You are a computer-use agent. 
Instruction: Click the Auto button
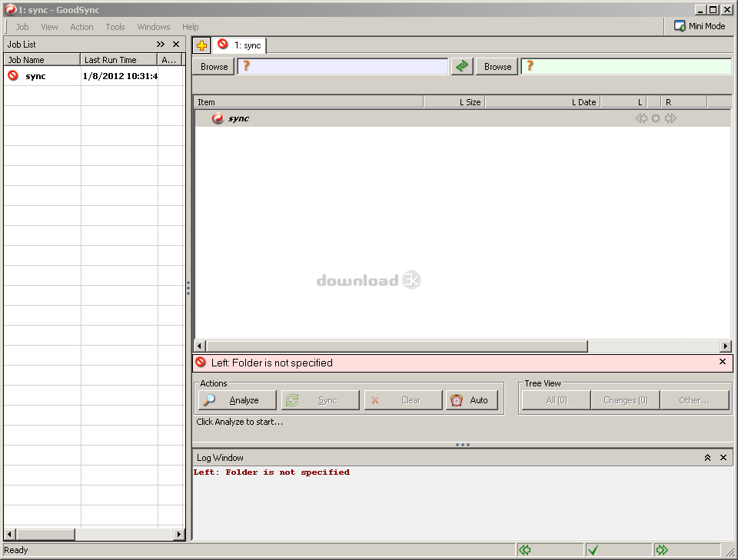[x=471, y=400]
